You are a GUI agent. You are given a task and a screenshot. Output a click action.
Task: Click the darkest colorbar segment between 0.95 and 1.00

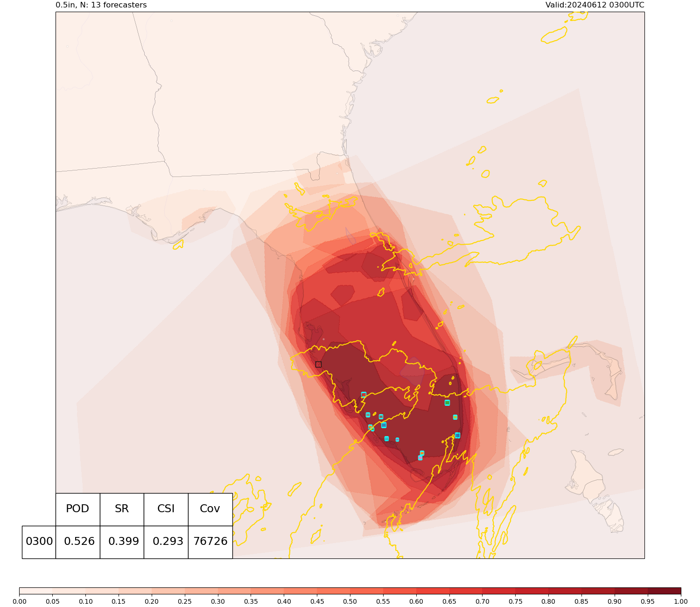665,591
